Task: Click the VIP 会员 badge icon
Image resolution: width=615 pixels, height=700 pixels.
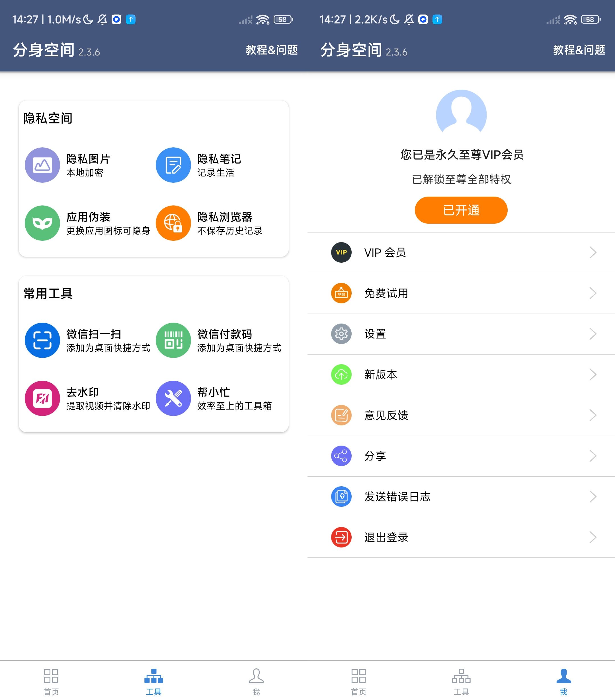Action: [x=341, y=252]
